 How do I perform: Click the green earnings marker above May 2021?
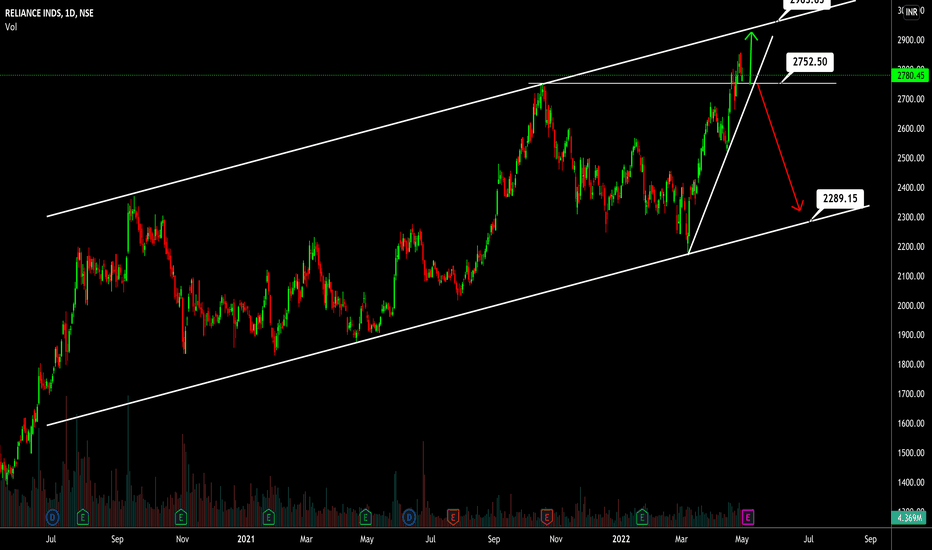click(x=365, y=517)
